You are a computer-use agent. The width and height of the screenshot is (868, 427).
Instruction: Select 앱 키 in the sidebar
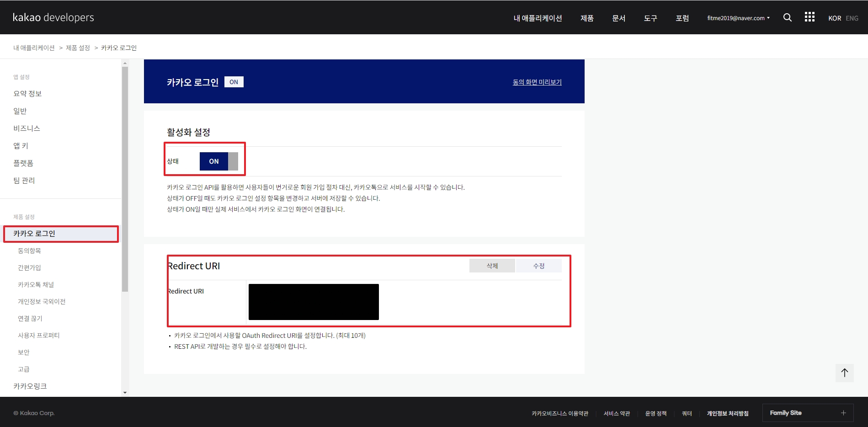pos(21,145)
